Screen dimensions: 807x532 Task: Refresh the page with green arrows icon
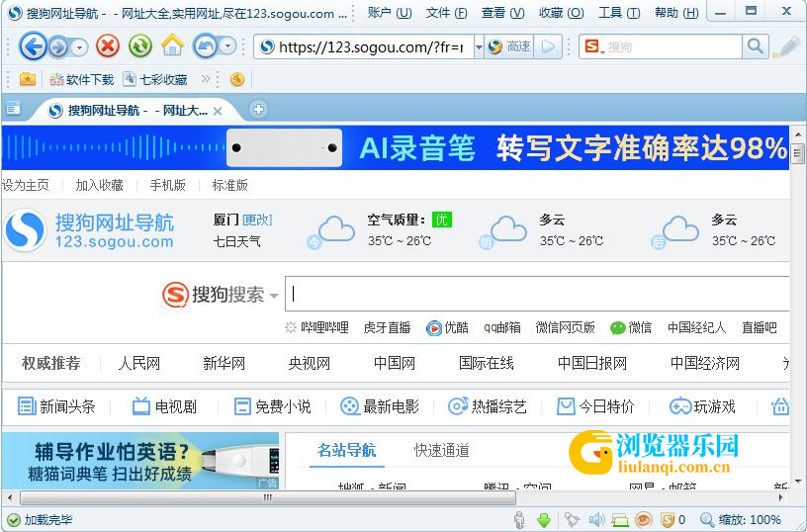140,46
